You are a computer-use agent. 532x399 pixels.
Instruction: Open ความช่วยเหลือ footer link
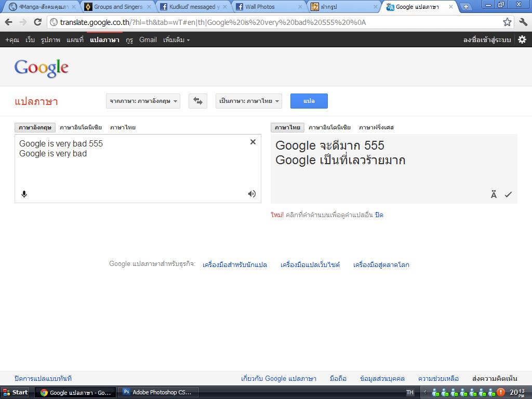(x=438, y=378)
